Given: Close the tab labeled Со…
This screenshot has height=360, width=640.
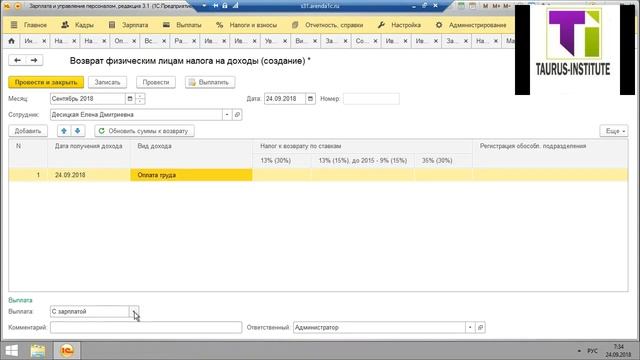Looking at the screenshot, I should (376, 41).
